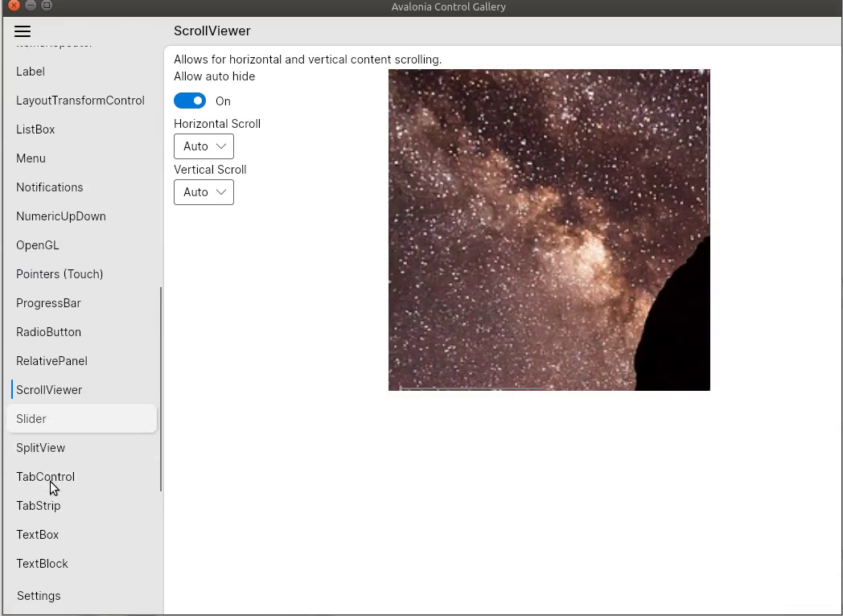Select Label in the sidebar
843x616 pixels.
82,72
